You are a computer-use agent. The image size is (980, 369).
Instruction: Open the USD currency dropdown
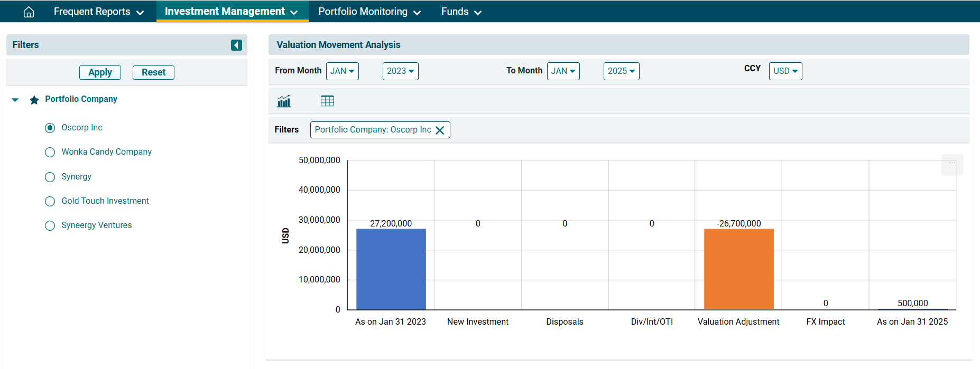pyautogui.click(x=785, y=71)
